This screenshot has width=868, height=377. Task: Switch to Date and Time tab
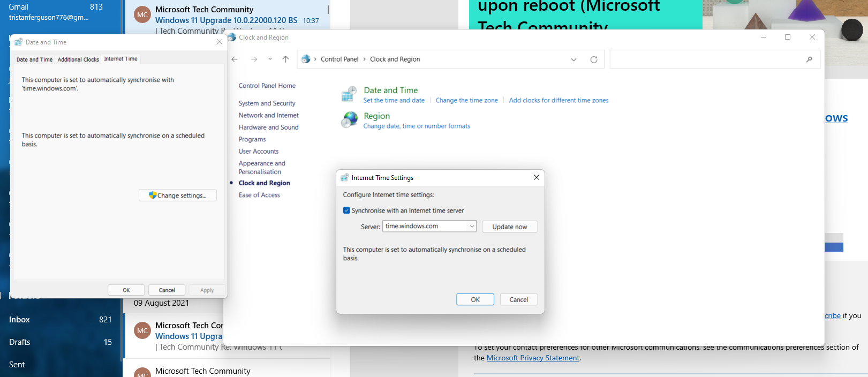34,59
